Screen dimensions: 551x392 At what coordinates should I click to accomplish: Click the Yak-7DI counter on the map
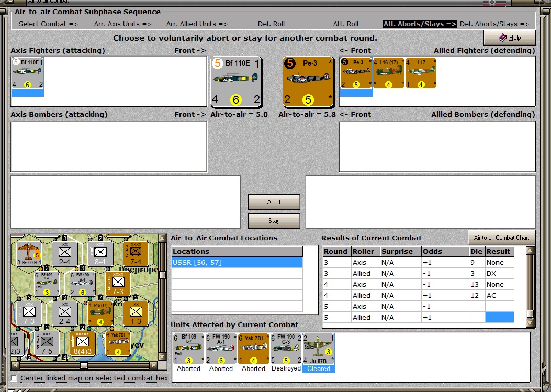[118, 343]
